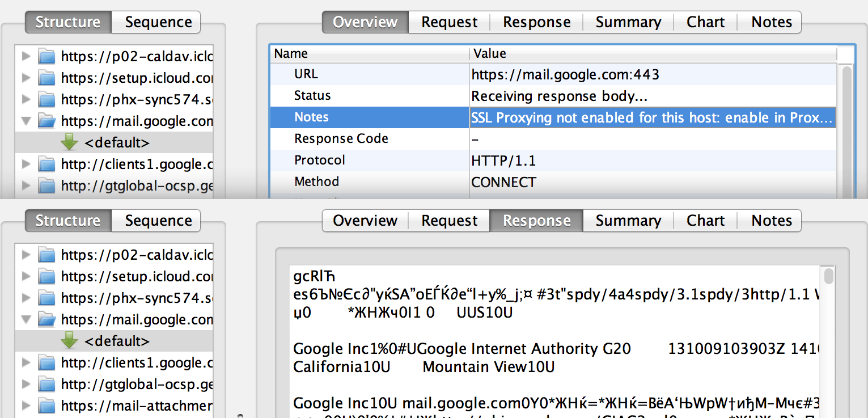Open Summary tab in Overview-selected pane
The height and width of the screenshot is (418, 868).
628,22
